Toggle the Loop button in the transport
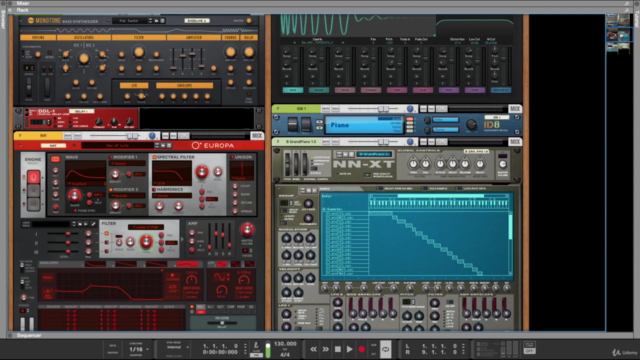 click(x=385, y=349)
